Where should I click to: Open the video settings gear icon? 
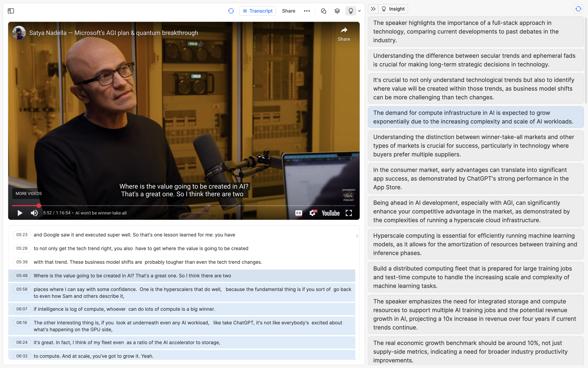click(313, 213)
